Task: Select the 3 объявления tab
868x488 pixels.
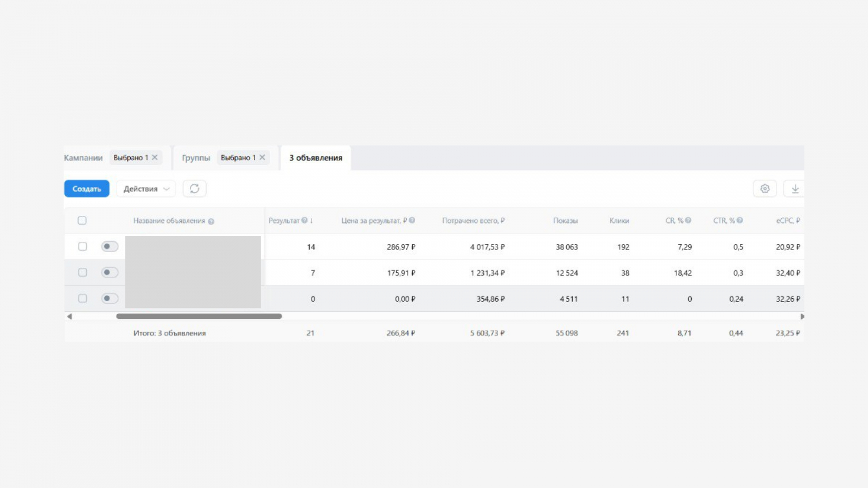Action: click(x=316, y=158)
